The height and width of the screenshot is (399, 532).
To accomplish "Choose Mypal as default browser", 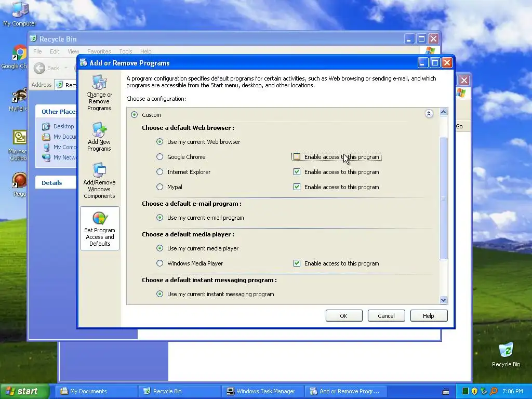I will click(160, 187).
